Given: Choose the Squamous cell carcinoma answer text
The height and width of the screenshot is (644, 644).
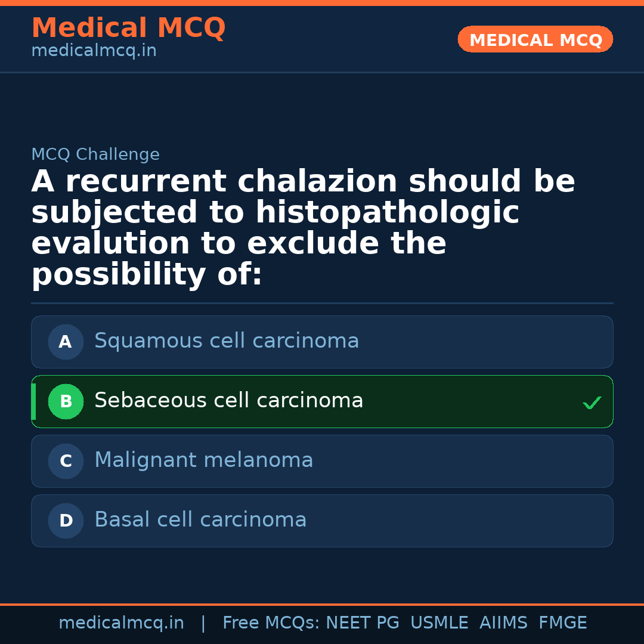Looking at the screenshot, I should coord(227,341).
